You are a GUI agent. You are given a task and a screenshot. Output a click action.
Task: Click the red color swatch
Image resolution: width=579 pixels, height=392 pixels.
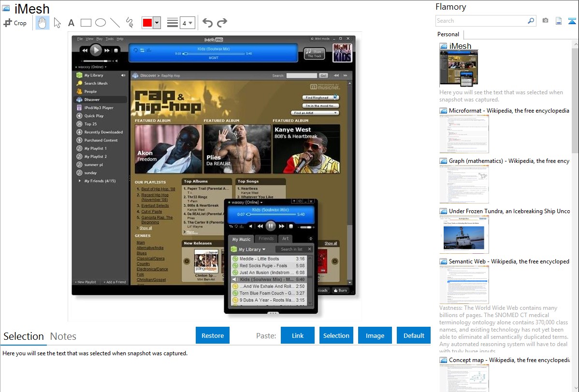[x=147, y=23]
